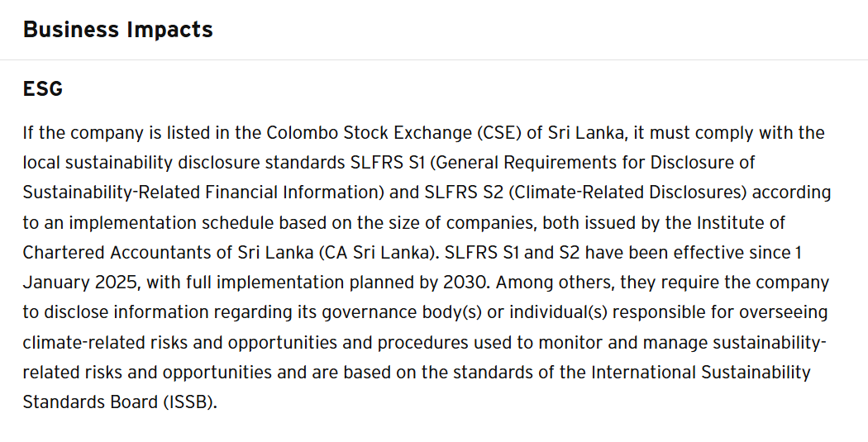Click the word individual(s)

[558, 312]
